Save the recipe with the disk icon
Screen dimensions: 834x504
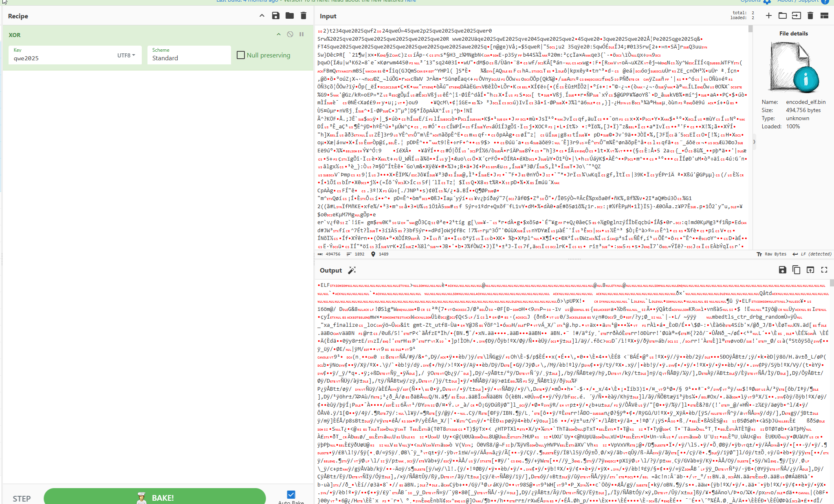(276, 16)
